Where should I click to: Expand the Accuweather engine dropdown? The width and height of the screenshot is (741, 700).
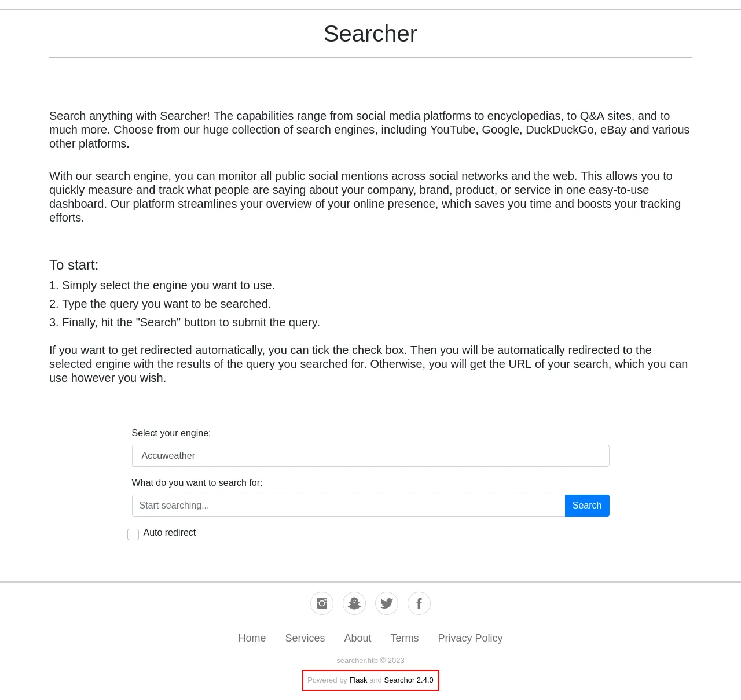pos(370,456)
